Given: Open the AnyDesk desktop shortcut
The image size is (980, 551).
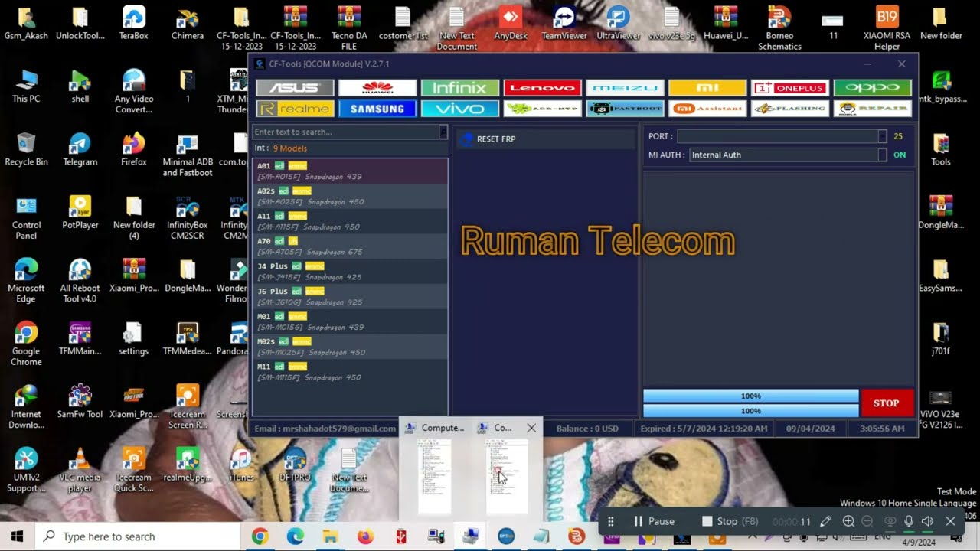Looking at the screenshot, I should [511, 22].
